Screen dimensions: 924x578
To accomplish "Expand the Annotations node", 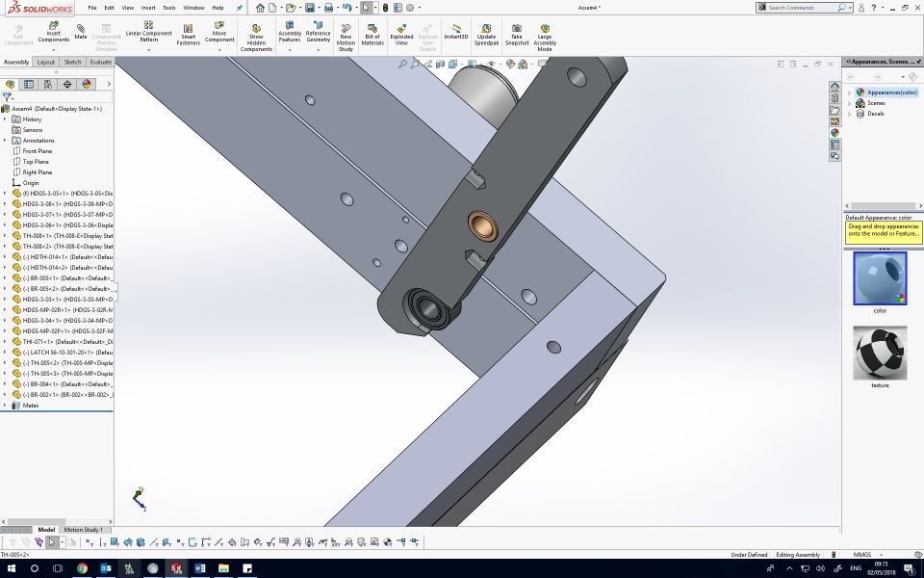I will pos(5,141).
